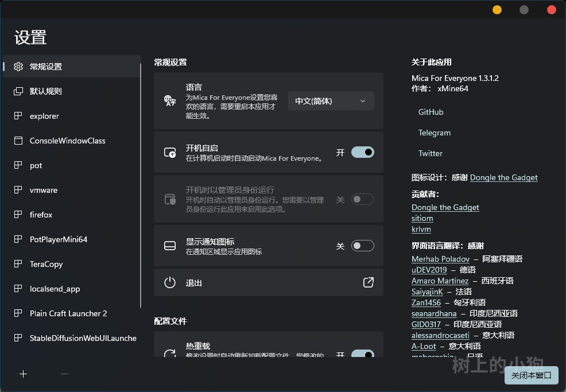The height and width of the screenshot is (392, 566).
Task: Click the Dongle the Gadget icon-design link
Action: (503, 177)
